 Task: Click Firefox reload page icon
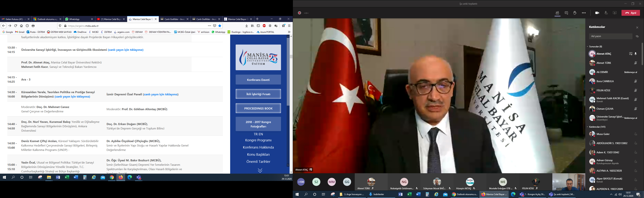pos(16,25)
